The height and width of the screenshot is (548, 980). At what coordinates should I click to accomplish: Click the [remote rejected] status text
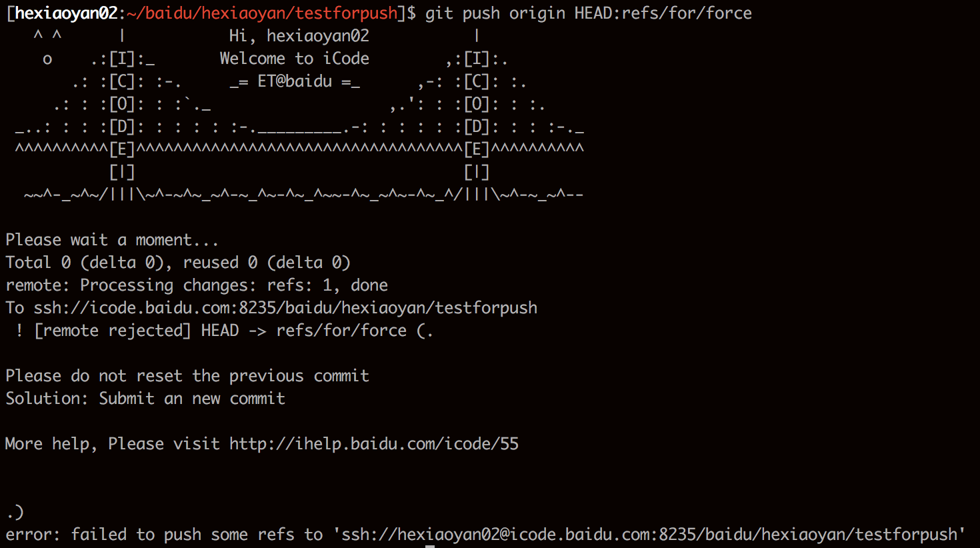click(113, 331)
